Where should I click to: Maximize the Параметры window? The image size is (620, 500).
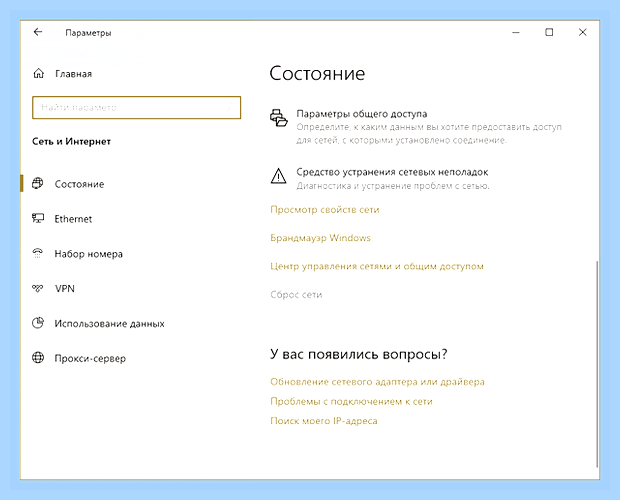tap(549, 32)
